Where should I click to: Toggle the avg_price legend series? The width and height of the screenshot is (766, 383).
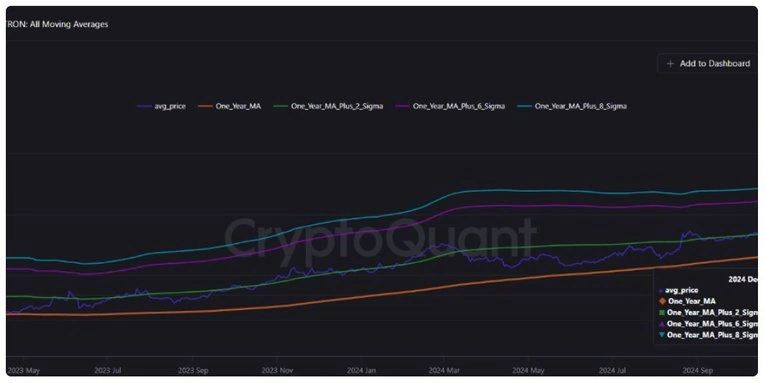(161, 106)
